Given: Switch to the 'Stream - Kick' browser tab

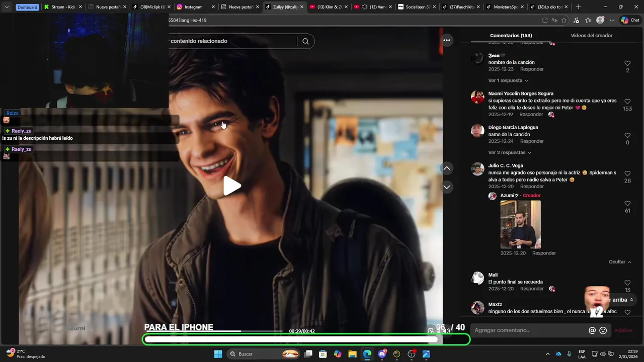Looking at the screenshot, I should coord(62,7).
